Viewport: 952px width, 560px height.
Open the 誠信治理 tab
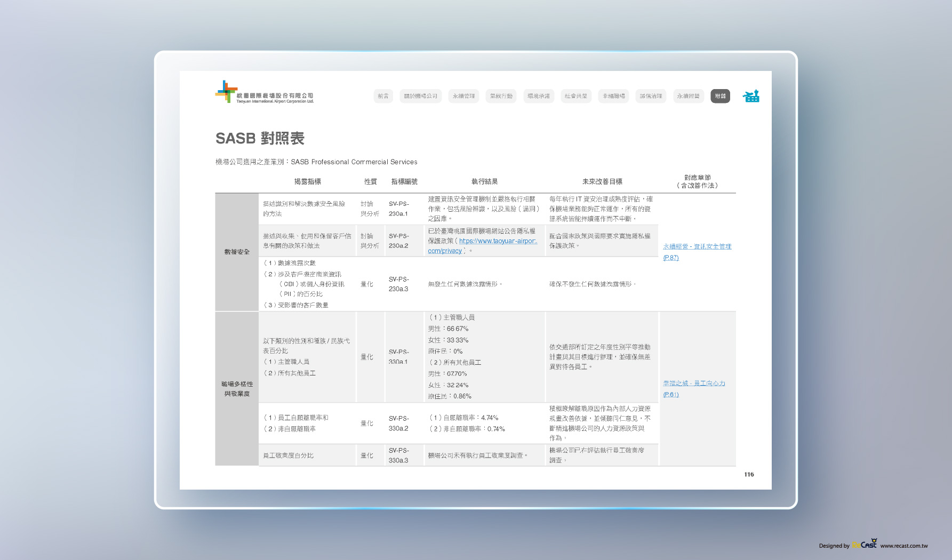click(x=651, y=96)
